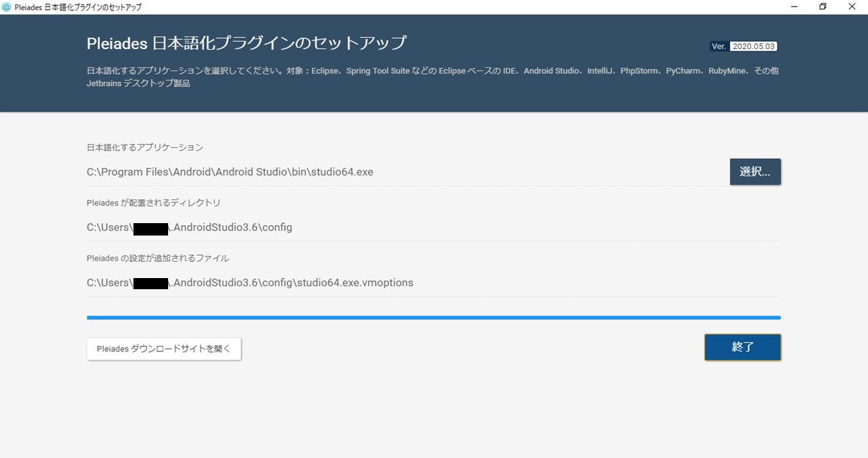868x458 pixels.
Task: Click the blue setup progress bar
Action: pyautogui.click(x=434, y=318)
